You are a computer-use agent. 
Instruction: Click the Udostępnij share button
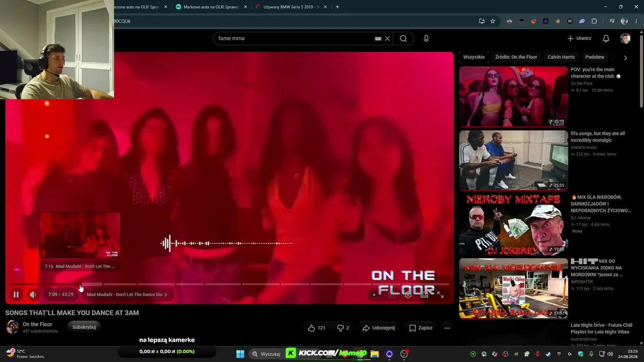[x=378, y=328]
